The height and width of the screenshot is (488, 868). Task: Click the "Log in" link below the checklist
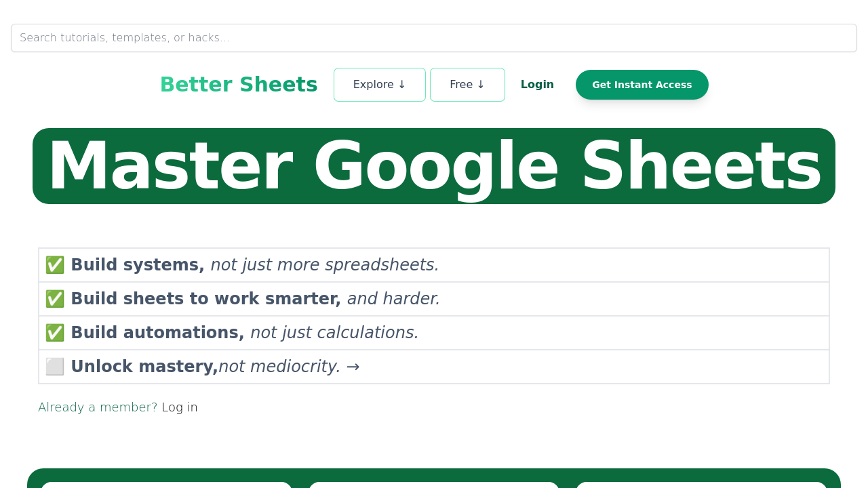coord(179,407)
